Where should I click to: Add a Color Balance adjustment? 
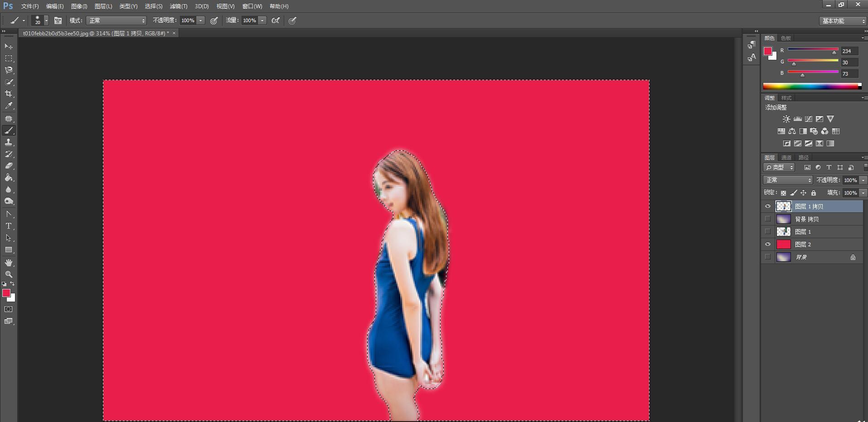792,131
